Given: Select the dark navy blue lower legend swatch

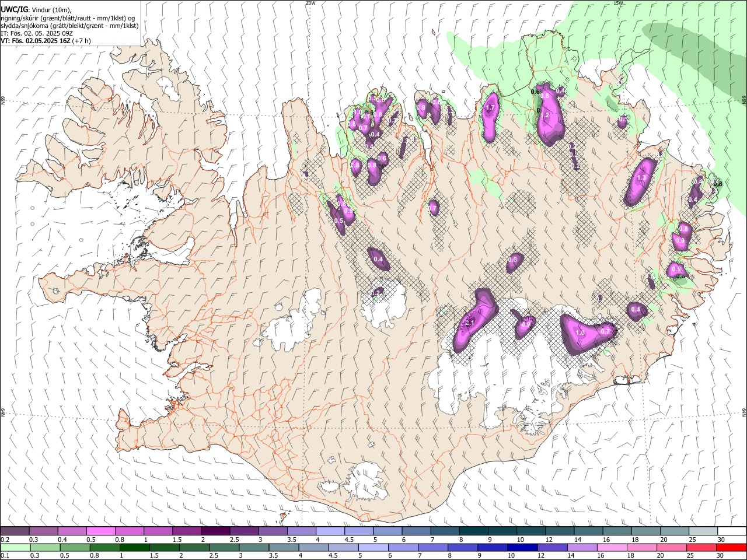Looking at the screenshot, I should point(521,548).
